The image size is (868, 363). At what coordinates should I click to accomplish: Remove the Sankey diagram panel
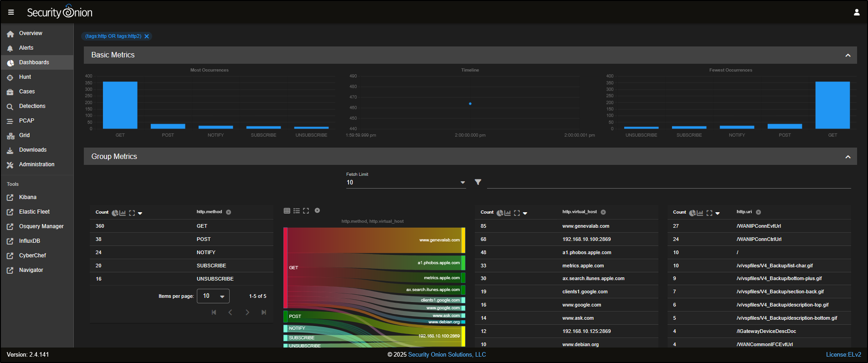point(317,210)
